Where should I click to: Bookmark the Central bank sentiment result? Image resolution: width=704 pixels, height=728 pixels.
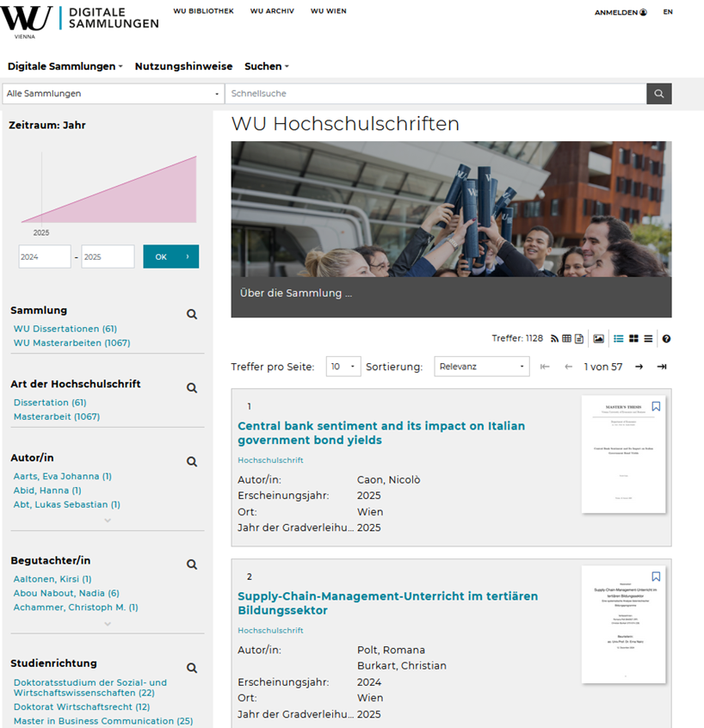pyautogui.click(x=656, y=406)
